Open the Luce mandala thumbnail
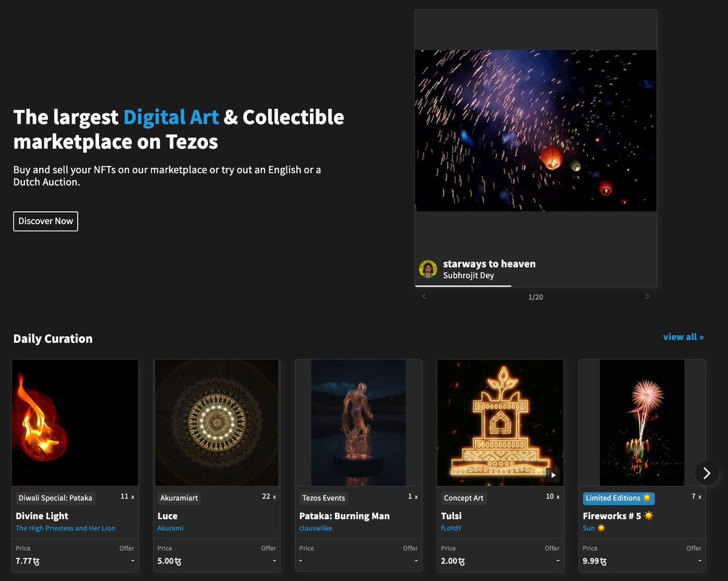The image size is (728, 581). click(217, 423)
